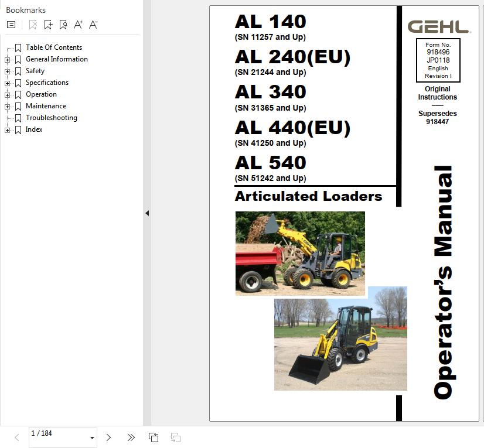Open the Index bookmark
Viewport: 484px width, 448px height.
click(33, 129)
